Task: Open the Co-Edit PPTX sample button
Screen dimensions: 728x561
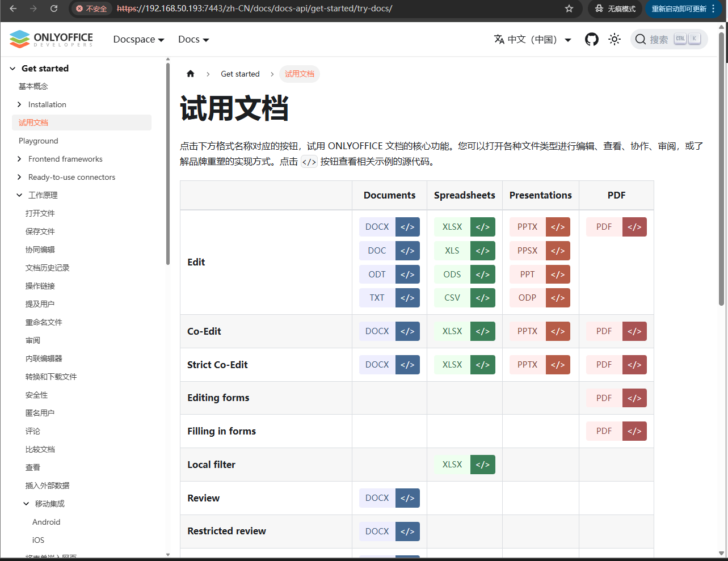Action: pyautogui.click(x=528, y=331)
